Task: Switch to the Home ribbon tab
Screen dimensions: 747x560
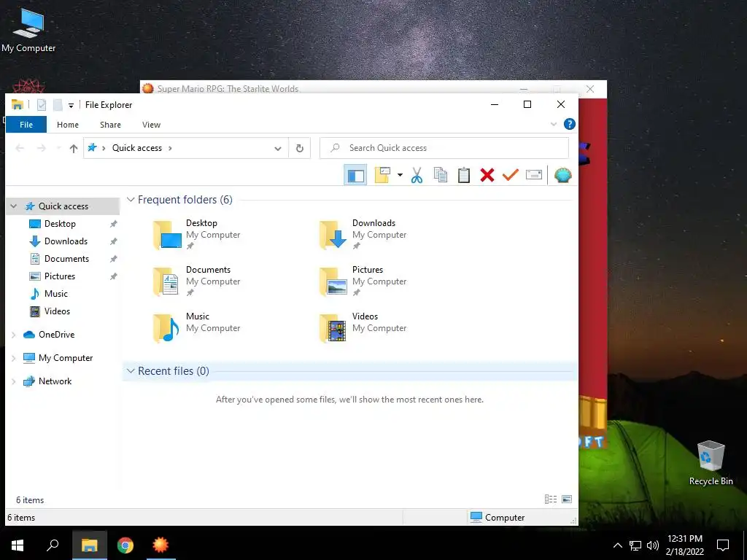Action: click(x=68, y=125)
